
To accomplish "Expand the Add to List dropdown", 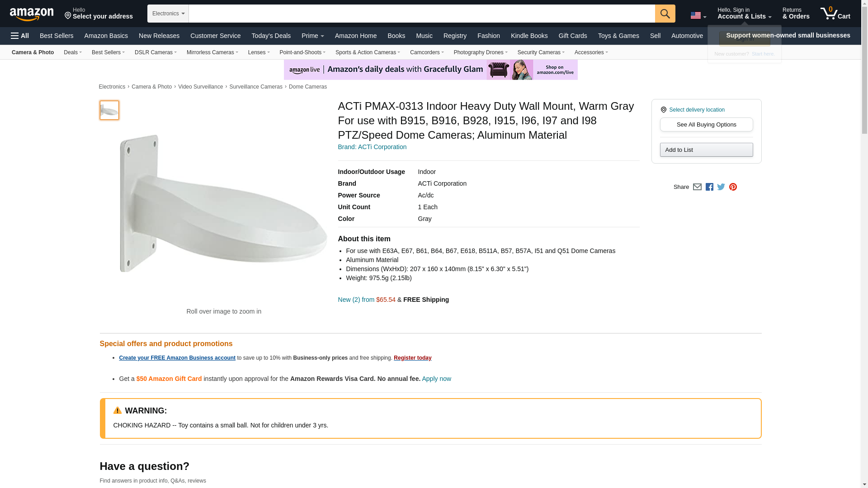I will [706, 150].
